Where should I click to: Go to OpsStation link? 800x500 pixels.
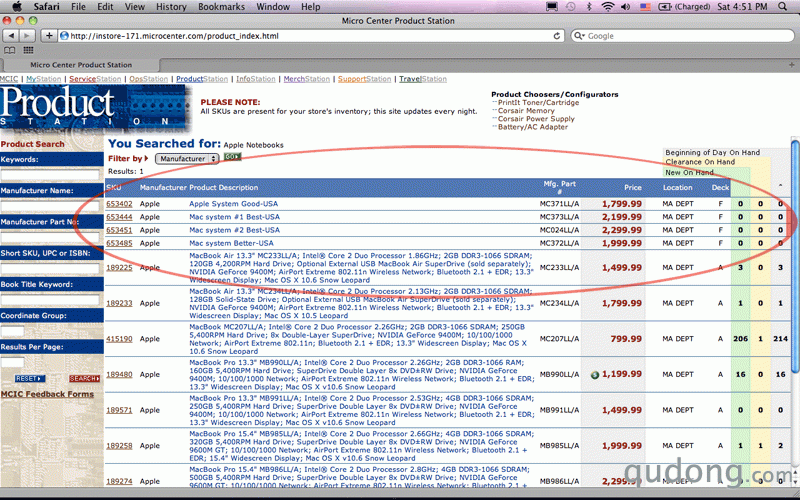[148, 79]
